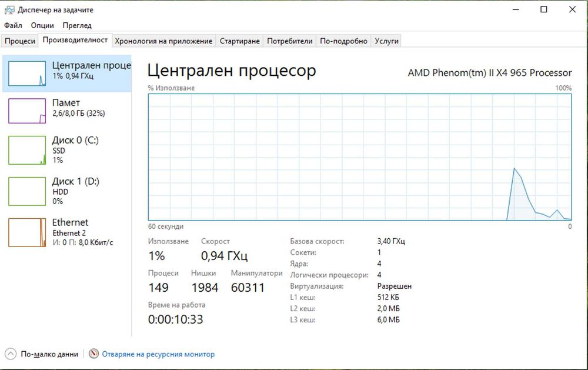Select the Производителност tab

75,40
